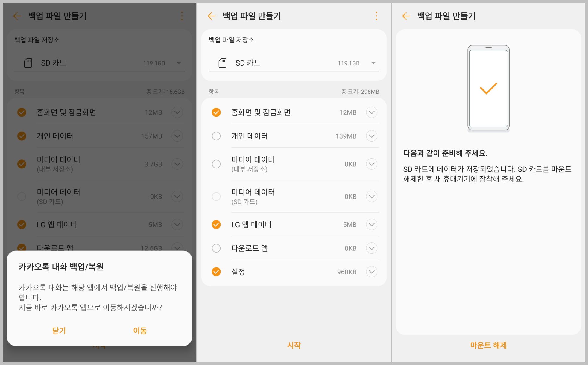Tap back arrow in the left dimmed screen

pos(17,16)
